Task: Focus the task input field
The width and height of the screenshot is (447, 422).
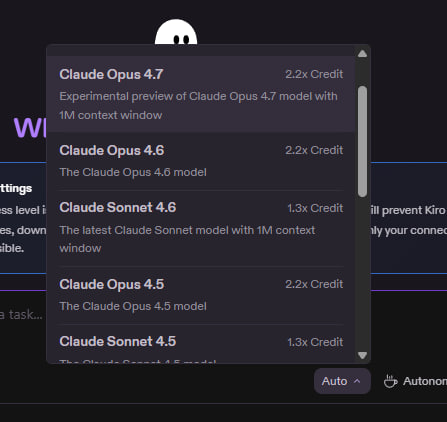Action: coord(22,314)
